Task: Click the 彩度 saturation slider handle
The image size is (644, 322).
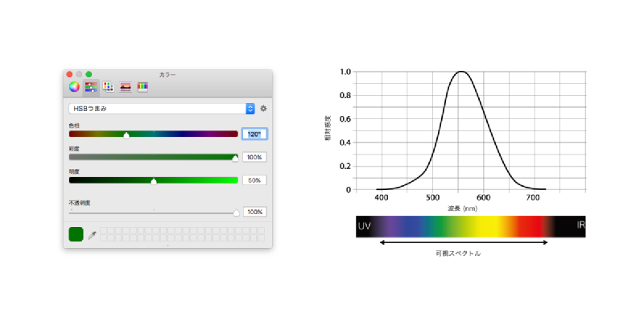Action: pos(235,159)
